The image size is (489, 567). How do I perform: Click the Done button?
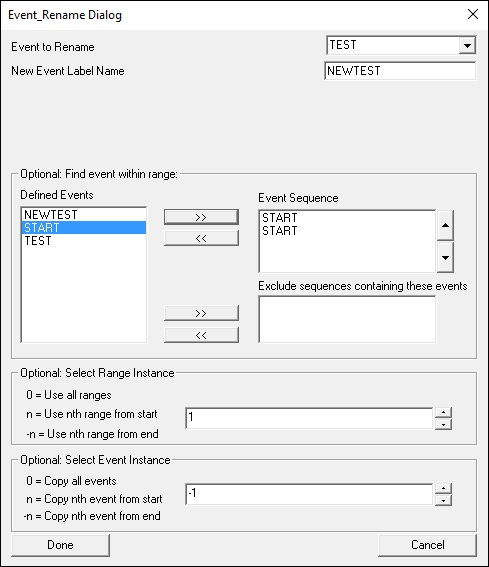60,545
